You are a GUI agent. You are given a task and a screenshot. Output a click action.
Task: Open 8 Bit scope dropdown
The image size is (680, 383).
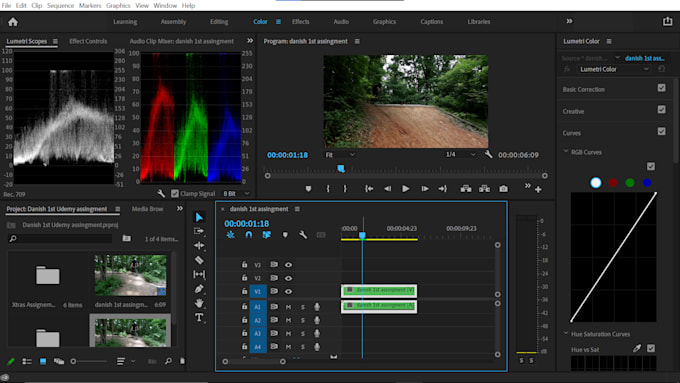(x=236, y=193)
